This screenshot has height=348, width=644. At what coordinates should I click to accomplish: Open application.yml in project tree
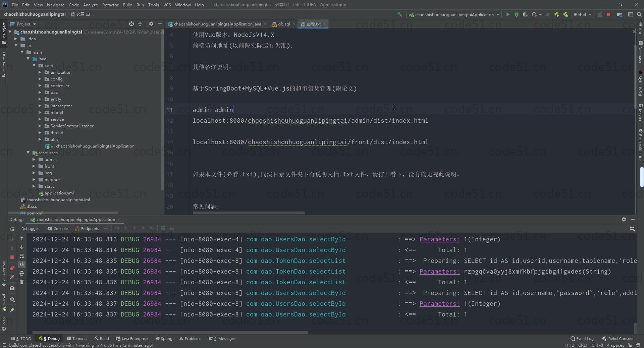(59, 193)
